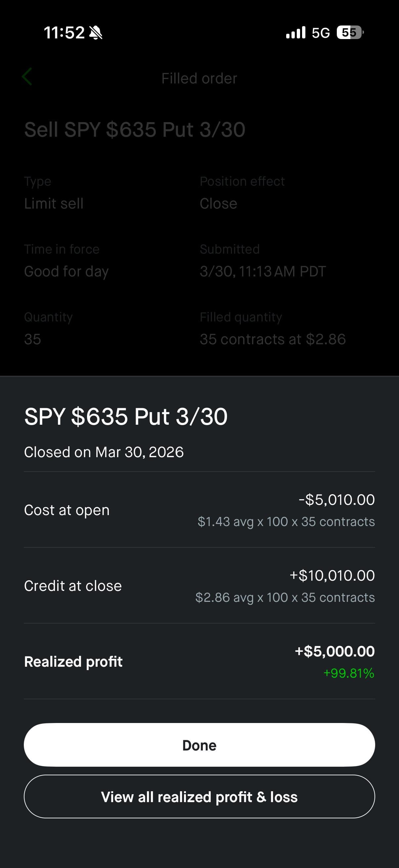Image resolution: width=399 pixels, height=868 pixels.
Task: Tap the cellular signal bars icon
Action: 296,32
